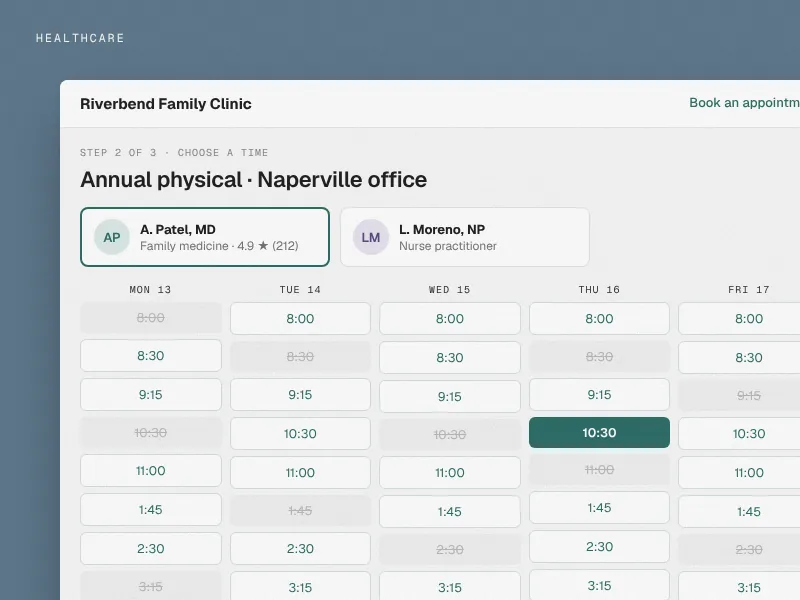
Task: Select Thursday 16 at 3:15
Action: point(599,585)
